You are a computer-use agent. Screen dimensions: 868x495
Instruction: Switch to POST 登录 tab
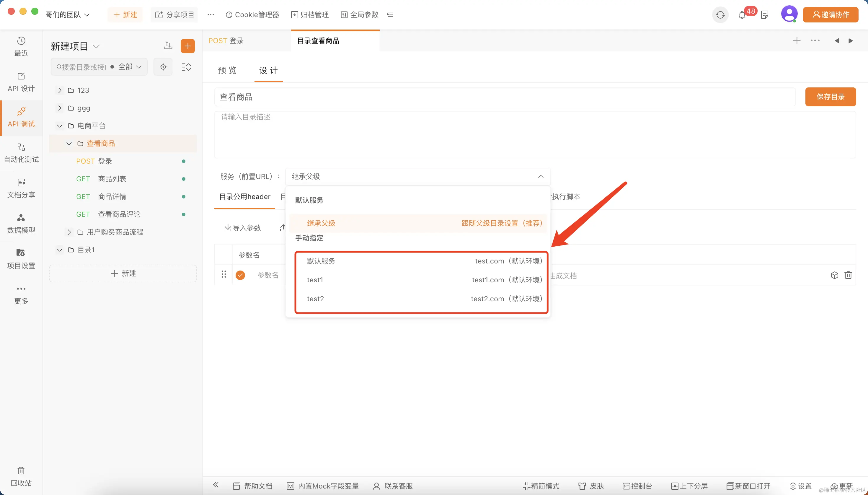tap(226, 41)
